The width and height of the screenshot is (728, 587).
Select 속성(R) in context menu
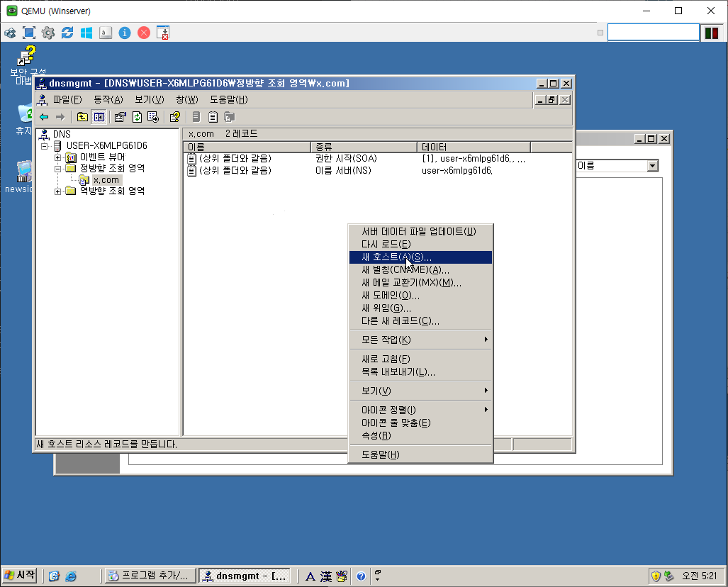[420, 435]
